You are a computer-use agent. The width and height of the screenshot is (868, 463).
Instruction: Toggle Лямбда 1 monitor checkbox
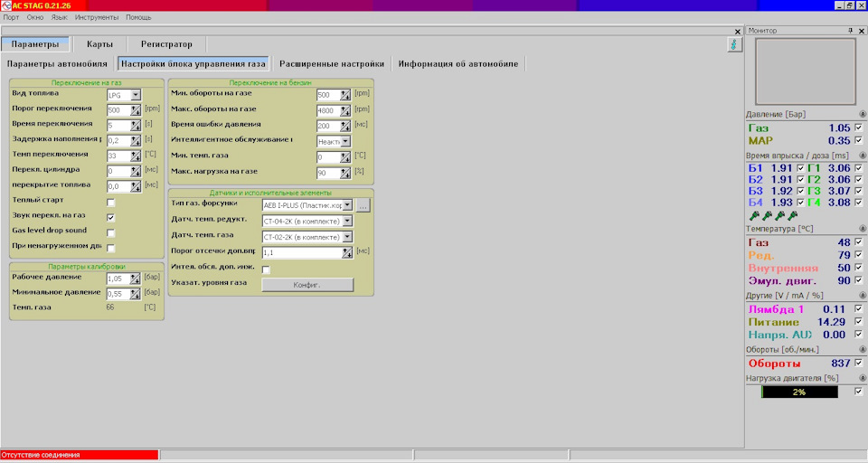[x=859, y=308]
